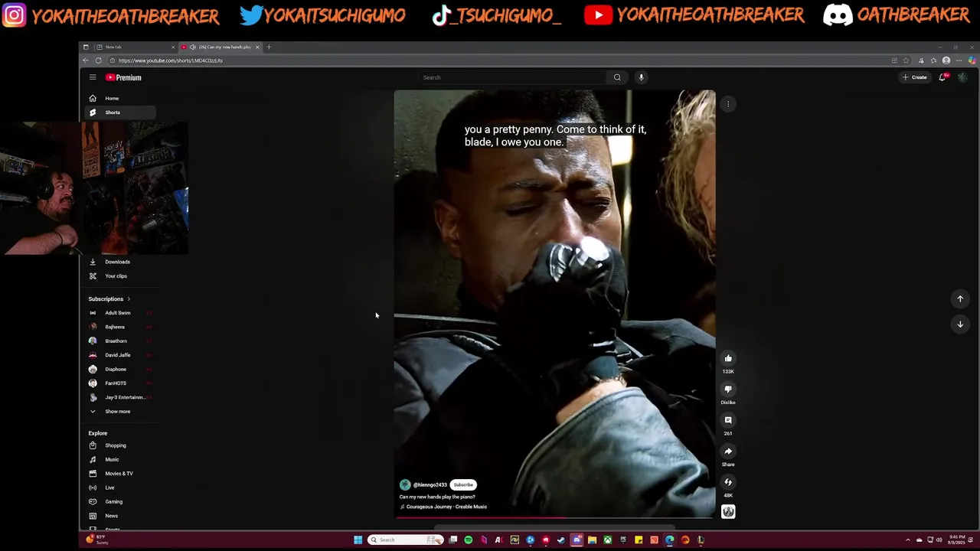The height and width of the screenshot is (551, 980).
Task: Go to next Short with down arrow
Action: point(960,324)
